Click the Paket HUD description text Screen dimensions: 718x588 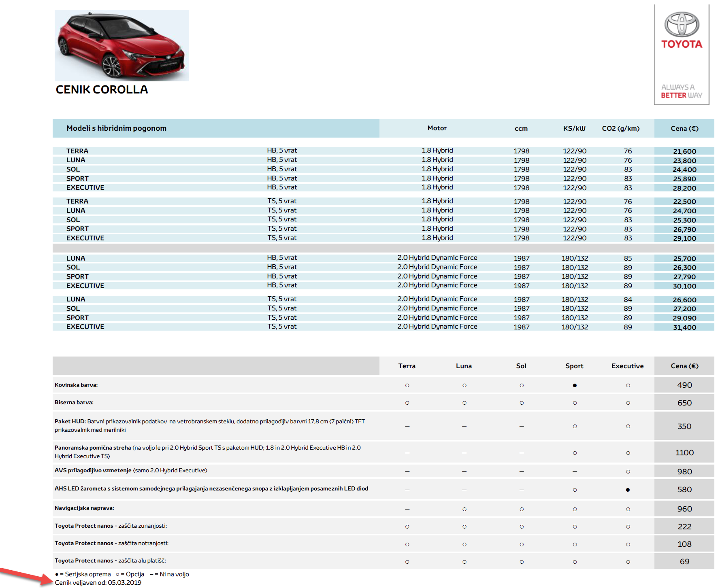tap(210, 425)
